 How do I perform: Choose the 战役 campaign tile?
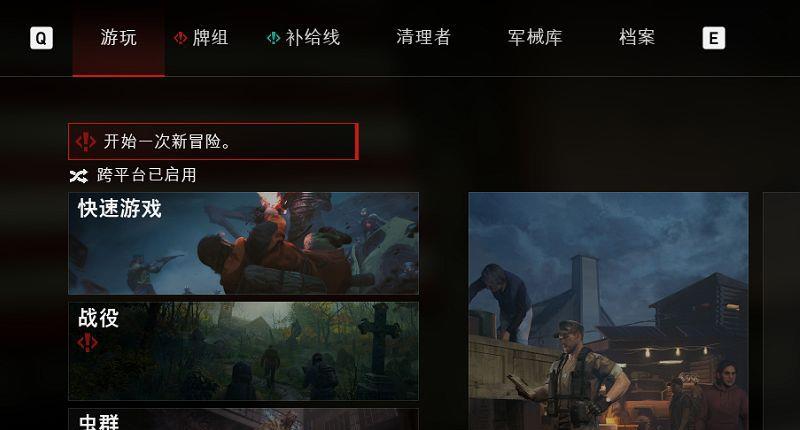pos(243,351)
